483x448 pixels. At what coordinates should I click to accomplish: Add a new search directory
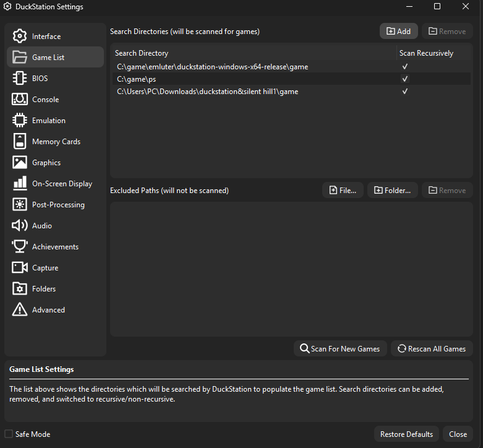click(399, 31)
